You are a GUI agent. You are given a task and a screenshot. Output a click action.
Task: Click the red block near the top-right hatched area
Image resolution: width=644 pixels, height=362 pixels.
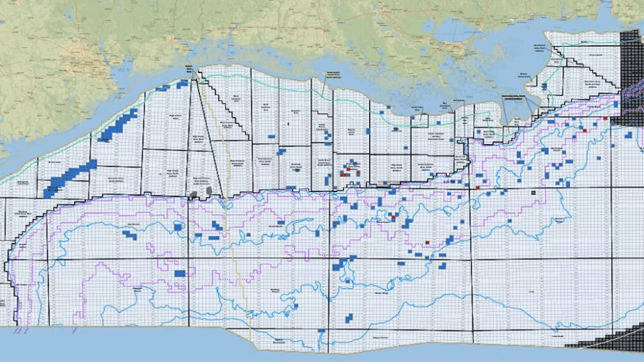point(606,118)
